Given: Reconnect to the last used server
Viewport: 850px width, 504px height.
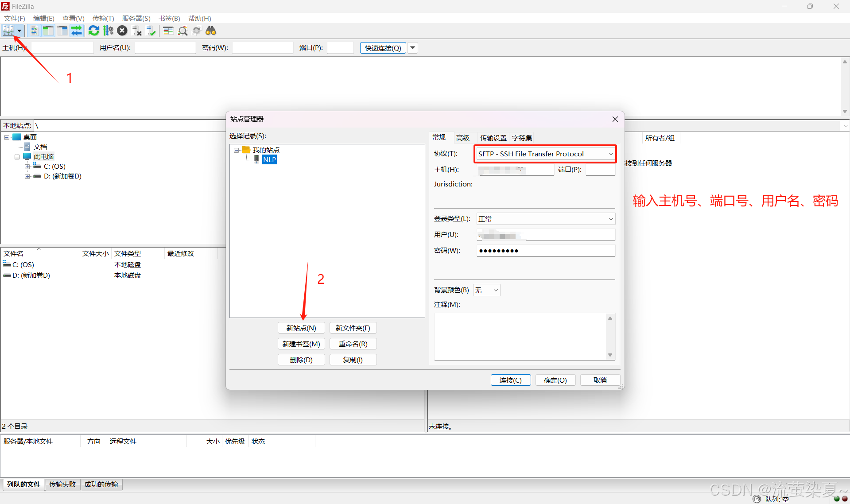Looking at the screenshot, I should point(151,31).
